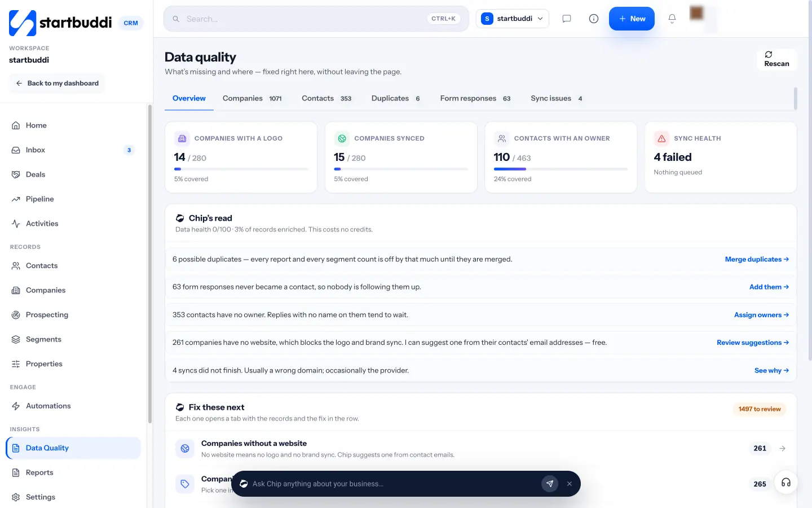This screenshot has width=812, height=508.
Task: Switch to the Companies tab
Action: coord(252,98)
